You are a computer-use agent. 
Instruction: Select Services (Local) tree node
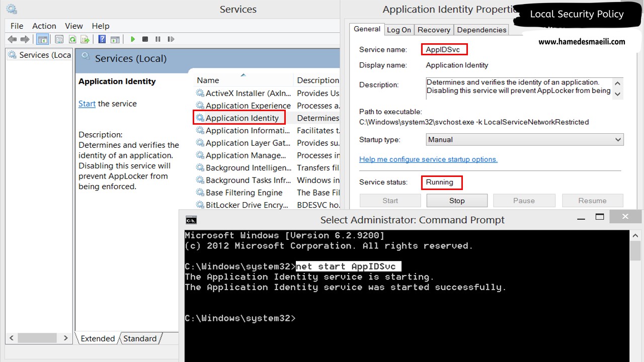point(40,55)
